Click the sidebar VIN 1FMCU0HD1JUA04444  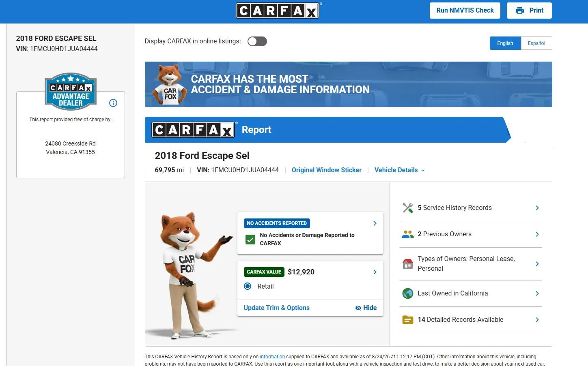[57, 49]
